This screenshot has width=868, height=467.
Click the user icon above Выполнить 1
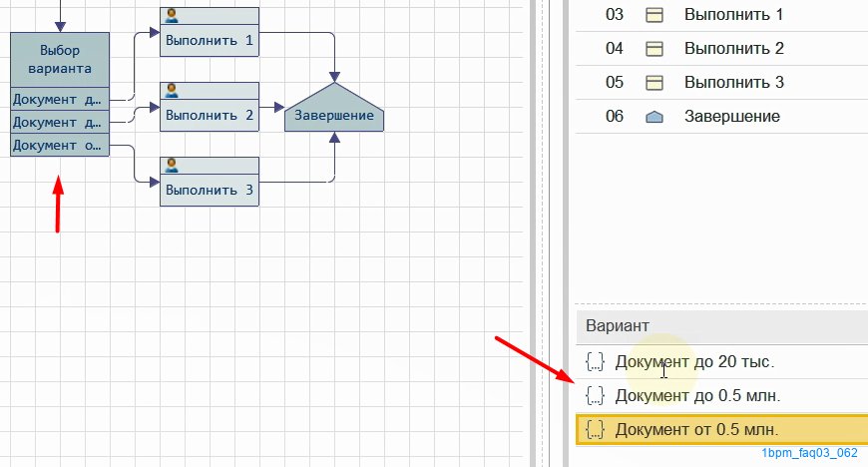[x=172, y=15]
